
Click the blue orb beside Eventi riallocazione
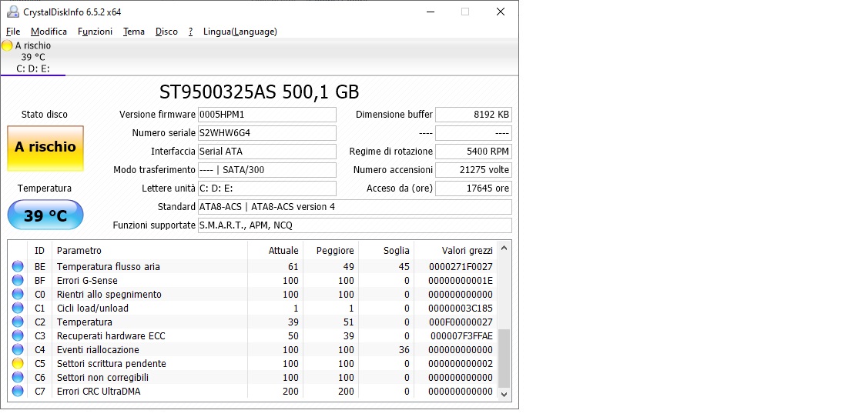click(x=18, y=349)
